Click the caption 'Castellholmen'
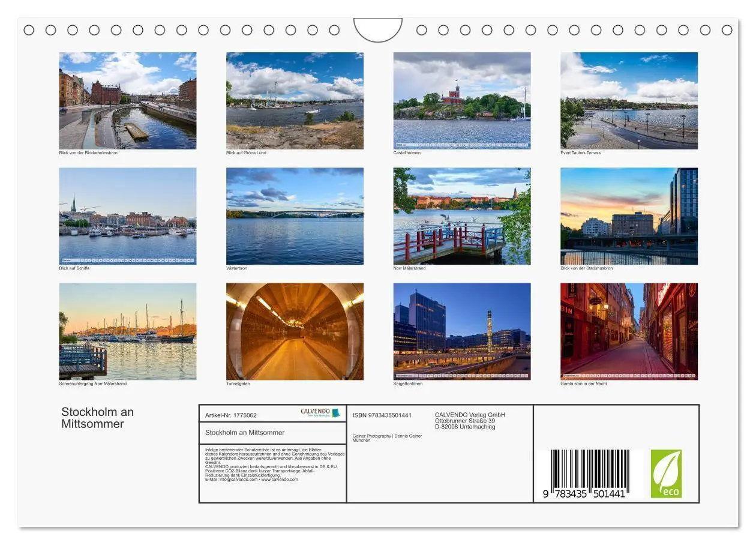Image resolution: width=756 pixels, height=545 pixels. point(407,153)
